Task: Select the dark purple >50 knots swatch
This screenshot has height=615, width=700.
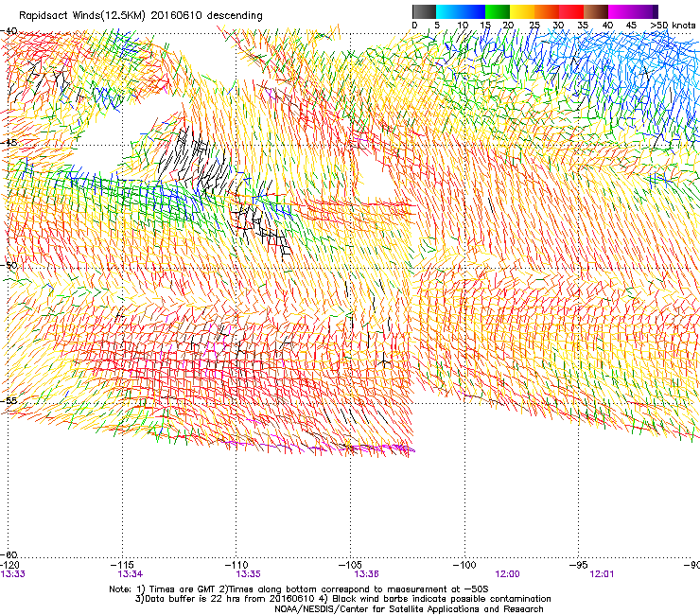Action: click(655, 11)
